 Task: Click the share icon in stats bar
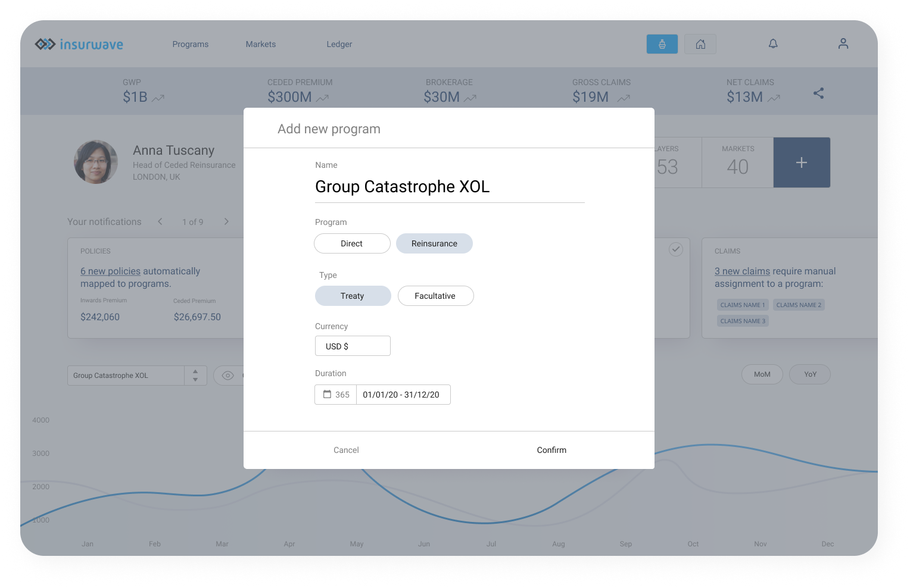click(x=819, y=93)
